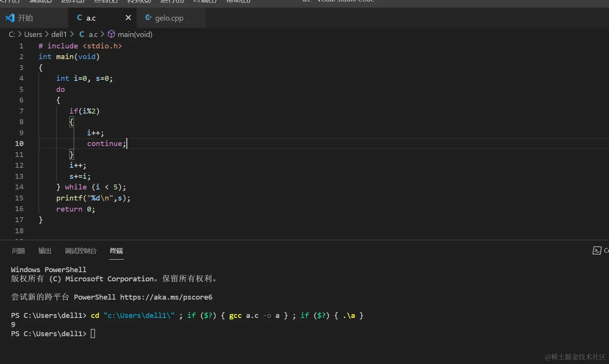The width and height of the screenshot is (609, 364).
Task: Click the "do" keyword on line 5
Action: pos(61,89)
